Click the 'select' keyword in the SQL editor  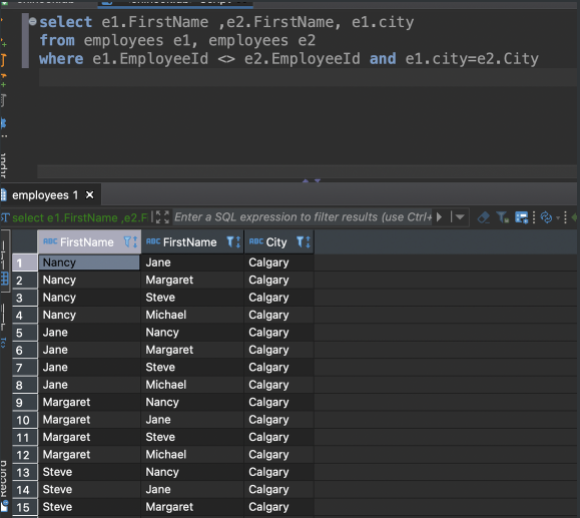point(65,22)
